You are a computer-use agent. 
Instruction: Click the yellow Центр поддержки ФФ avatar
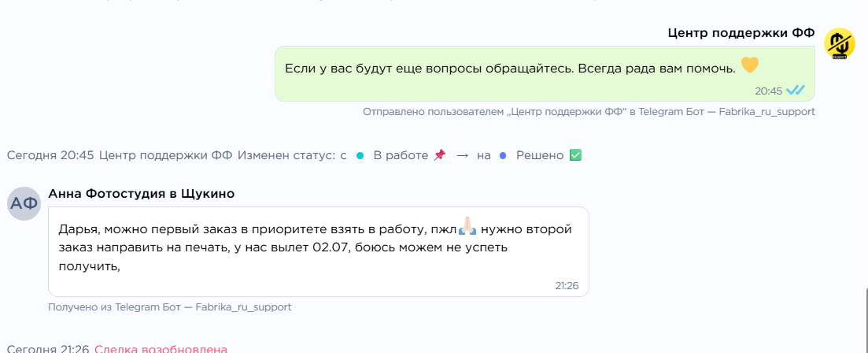(839, 43)
